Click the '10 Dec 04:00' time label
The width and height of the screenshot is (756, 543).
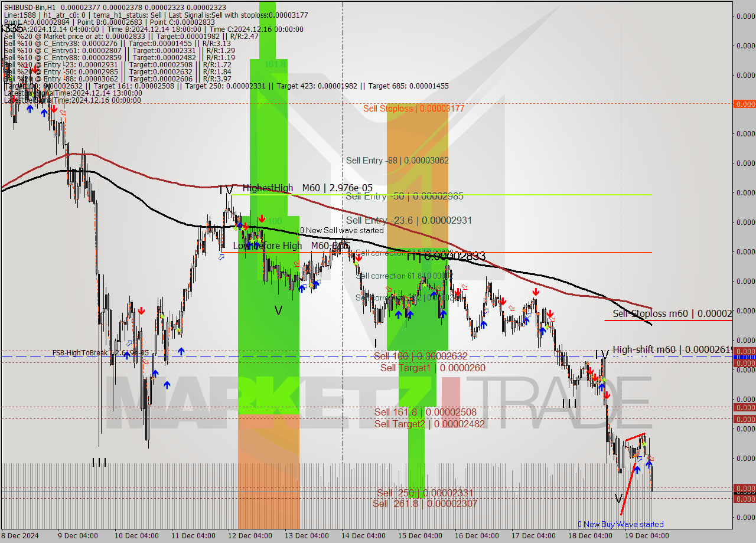click(136, 536)
